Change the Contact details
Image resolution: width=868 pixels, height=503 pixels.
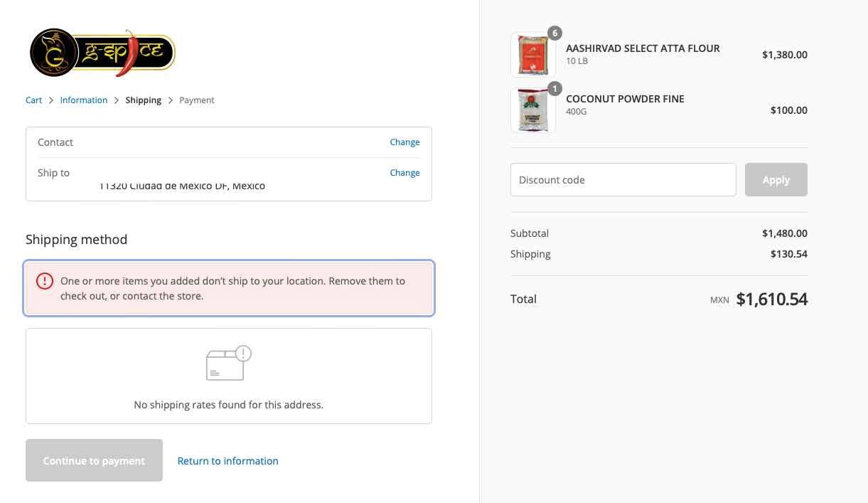pos(404,142)
